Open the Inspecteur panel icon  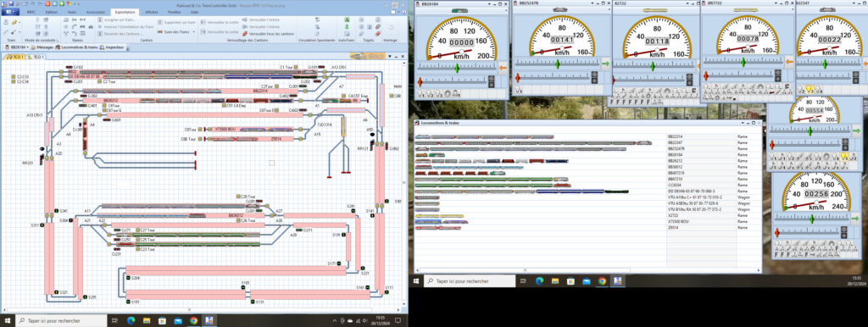click(x=103, y=47)
